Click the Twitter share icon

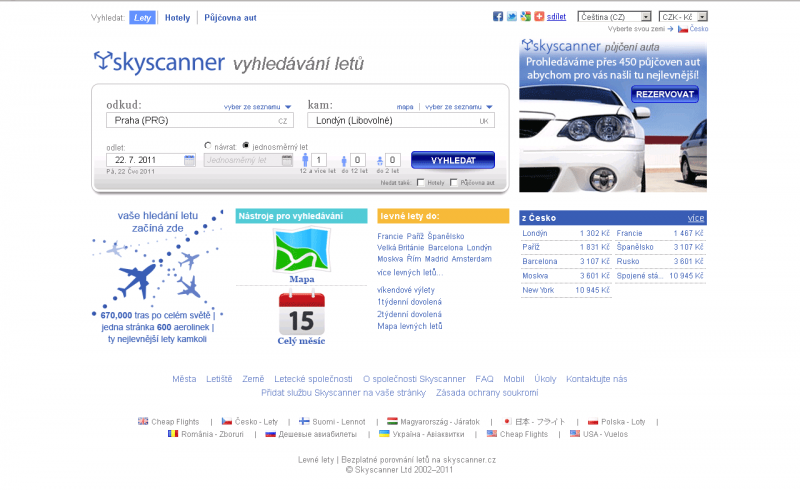point(511,17)
